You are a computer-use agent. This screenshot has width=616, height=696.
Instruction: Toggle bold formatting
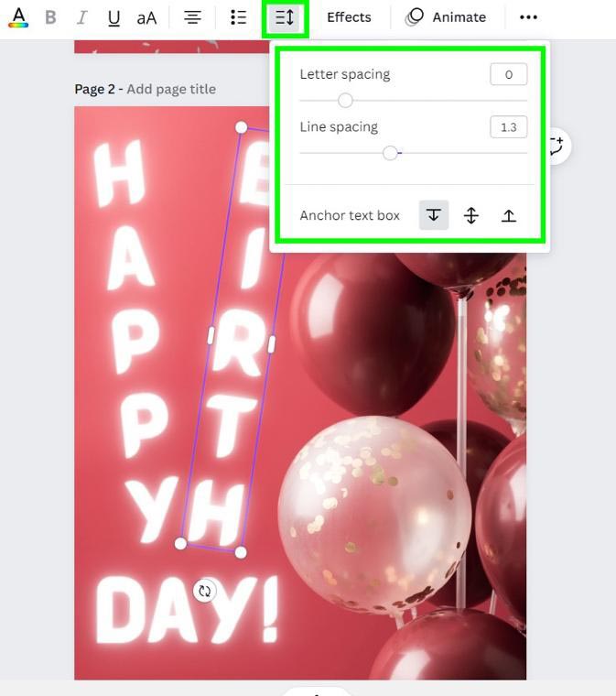click(51, 17)
